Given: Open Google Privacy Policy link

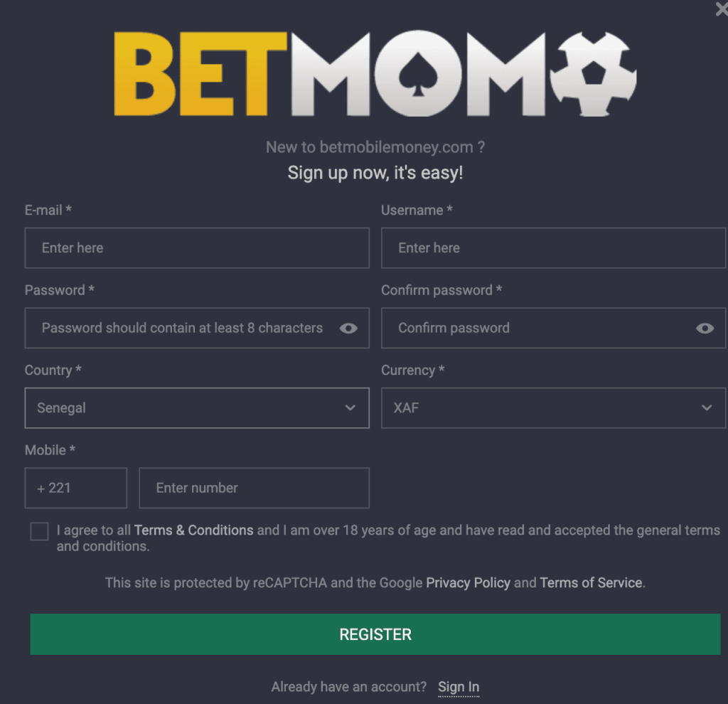Looking at the screenshot, I should (x=468, y=583).
